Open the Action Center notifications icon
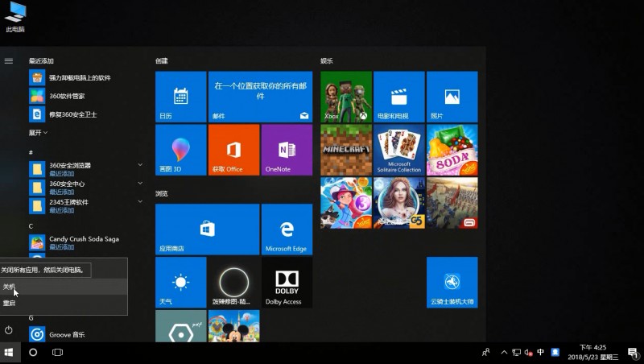 pos(633,353)
